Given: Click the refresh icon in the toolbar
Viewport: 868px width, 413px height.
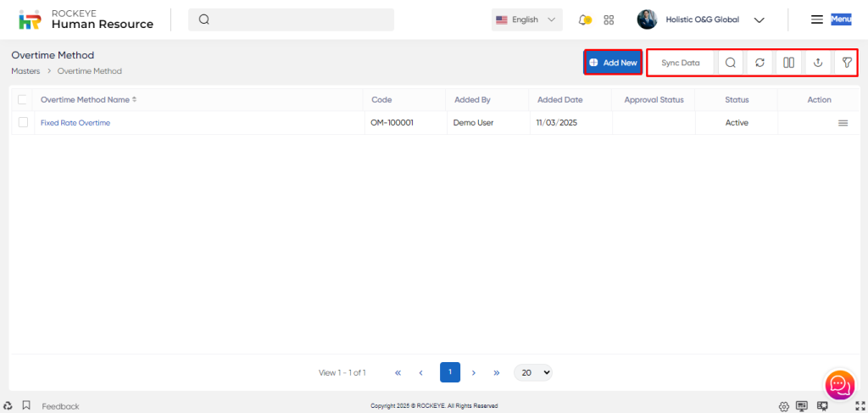Looking at the screenshot, I should tap(759, 63).
